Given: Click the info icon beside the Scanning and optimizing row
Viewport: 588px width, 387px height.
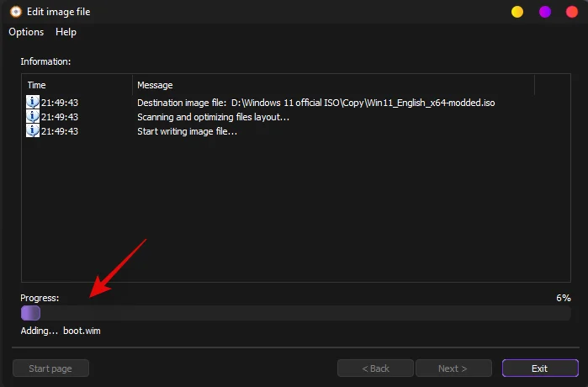Looking at the screenshot, I should click(33, 117).
